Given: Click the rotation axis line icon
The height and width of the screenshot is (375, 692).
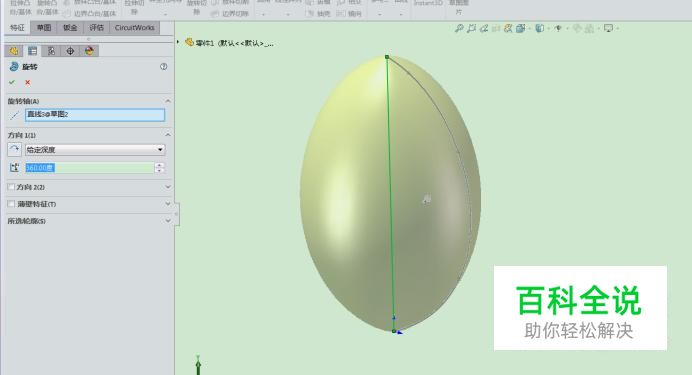Looking at the screenshot, I should tap(15, 116).
